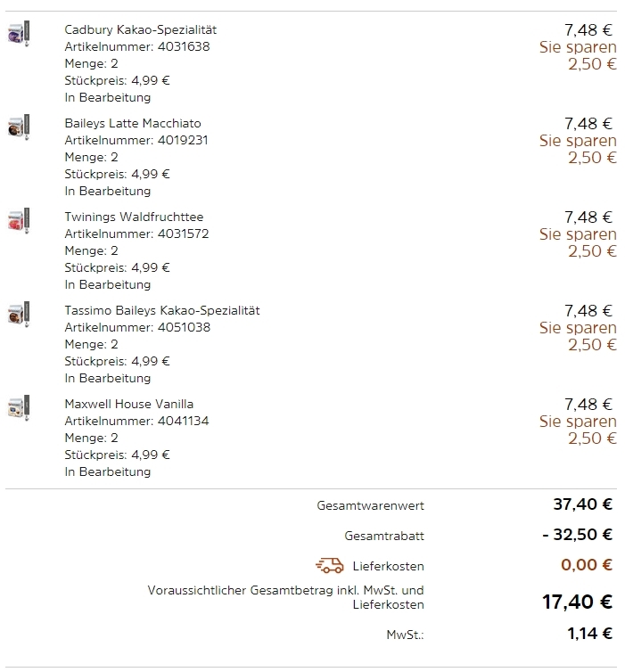Open the Baileys Latte Macchiato product title
This screenshot has width=625, height=672.
click(133, 123)
